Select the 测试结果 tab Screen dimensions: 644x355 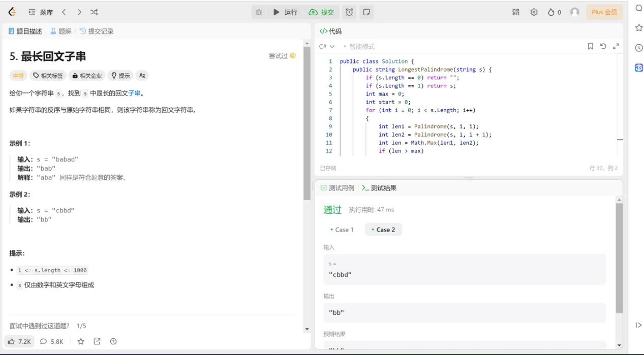[379, 188]
